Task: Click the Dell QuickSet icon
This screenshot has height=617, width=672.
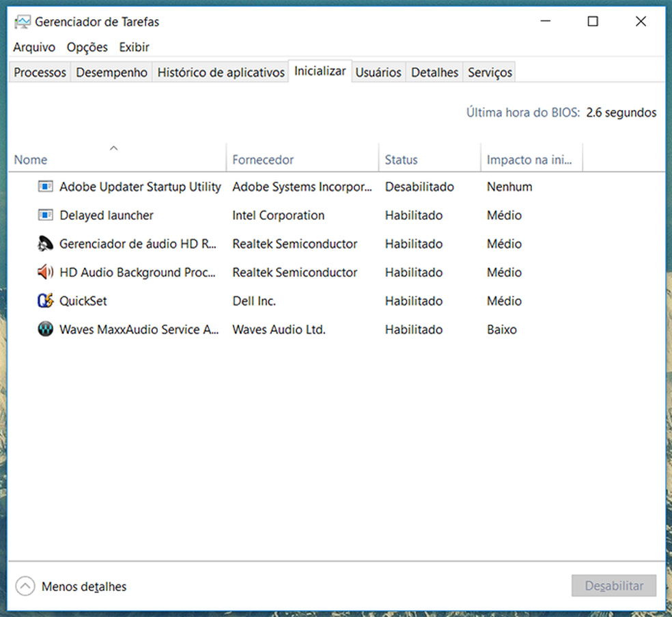Action: pos(45,301)
